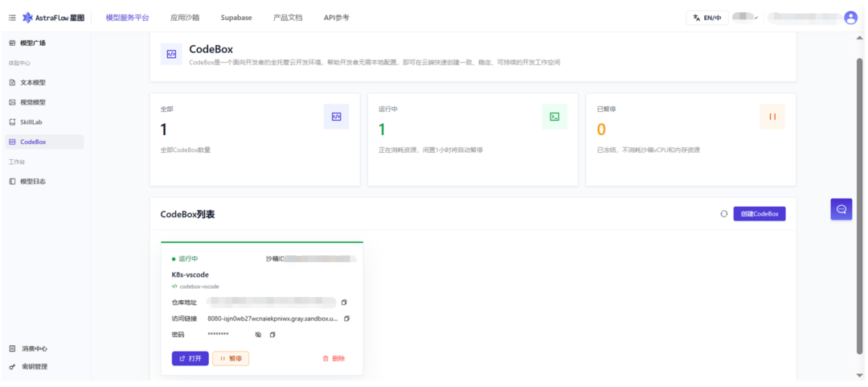Switch language with EN/中 button
The image size is (868, 387).
point(707,18)
